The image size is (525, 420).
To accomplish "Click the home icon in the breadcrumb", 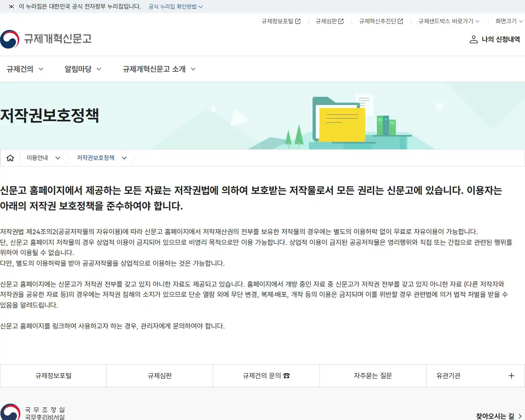I will (10, 157).
